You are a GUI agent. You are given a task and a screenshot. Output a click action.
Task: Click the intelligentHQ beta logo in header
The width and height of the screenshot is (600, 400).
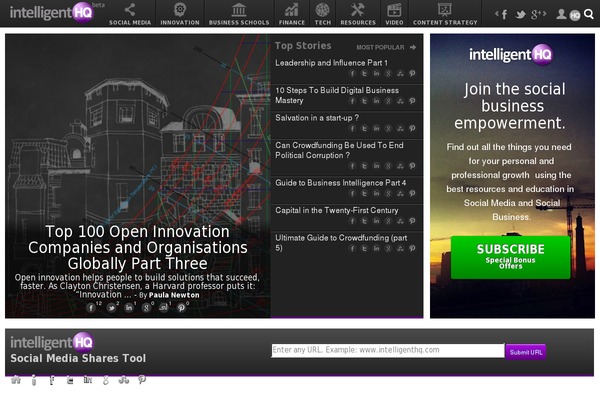(56, 12)
